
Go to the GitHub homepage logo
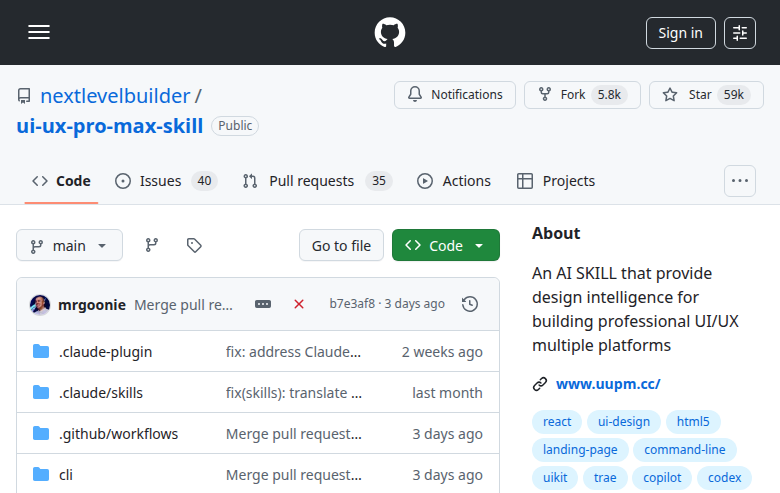pos(390,33)
